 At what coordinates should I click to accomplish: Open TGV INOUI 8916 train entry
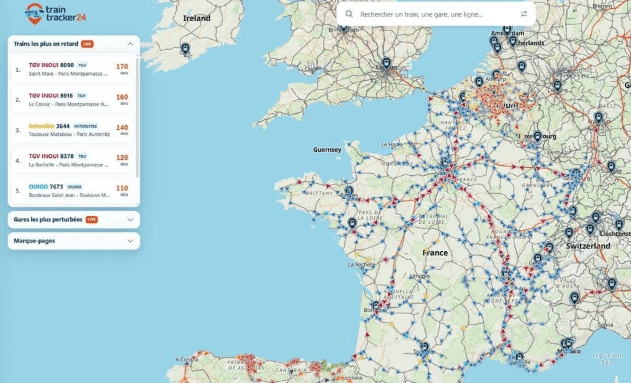(x=72, y=100)
